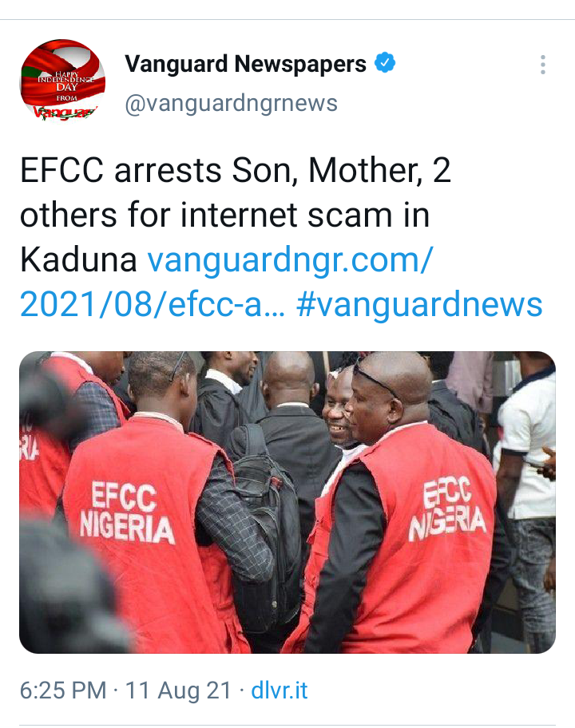Open the 2021/08/efcc-a… link continuation
575x728 pixels.
click(x=153, y=304)
